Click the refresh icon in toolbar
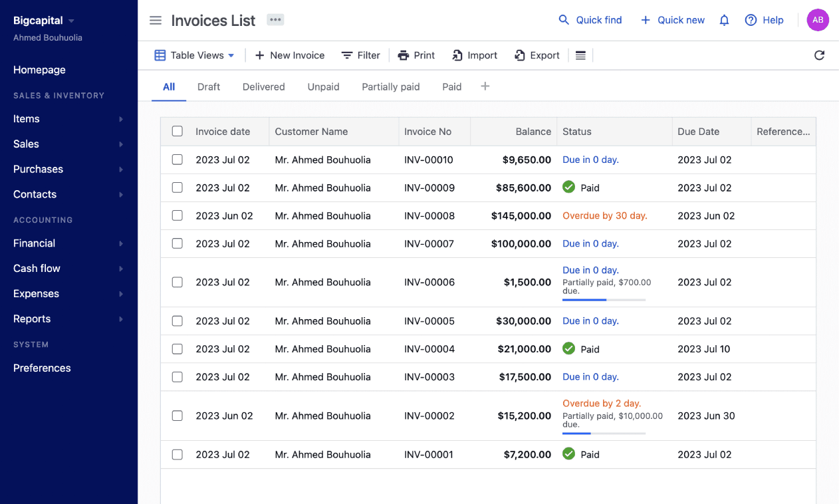This screenshot has height=504, width=839. click(819, 55)
